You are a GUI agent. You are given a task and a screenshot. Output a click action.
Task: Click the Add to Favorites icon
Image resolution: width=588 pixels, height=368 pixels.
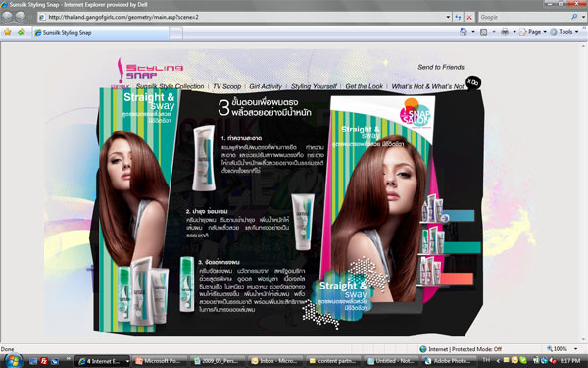click(x=21, y=32)
